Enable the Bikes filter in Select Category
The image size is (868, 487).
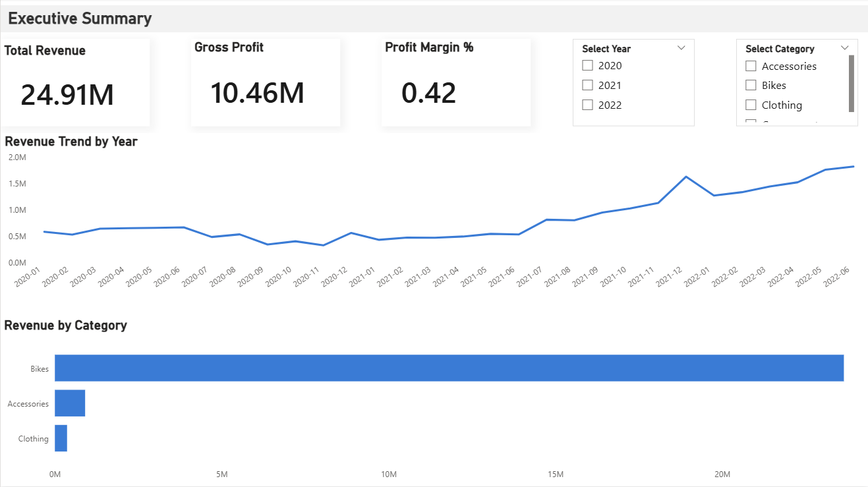751,85
